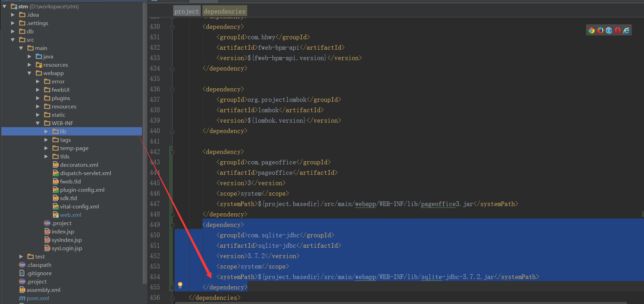Collapse the stm project root node
The width and height of the screenshot is (644, 304).
[5, 6]
